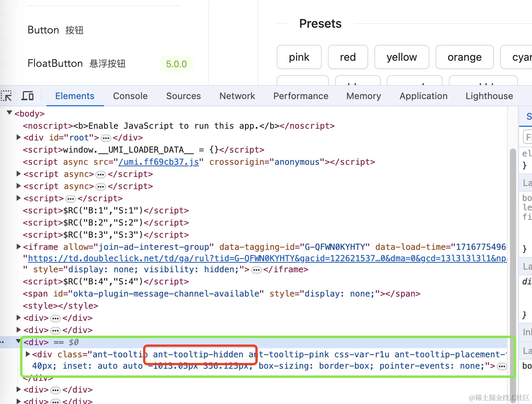The height and width of the screenshot is (404, 532).
Task: Select the noscript element row
Action: click(179, 126)
